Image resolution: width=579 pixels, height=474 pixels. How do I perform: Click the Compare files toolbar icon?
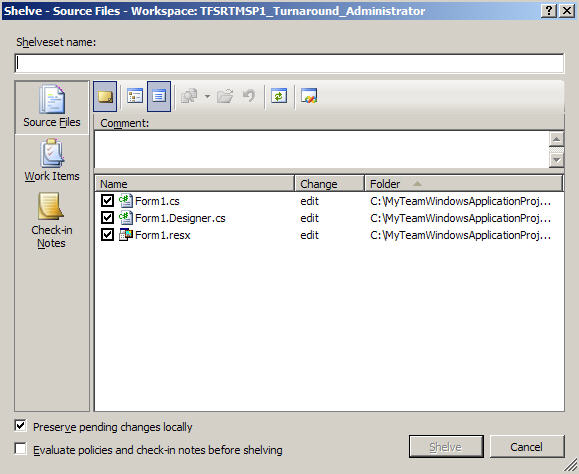coord(189,97)
